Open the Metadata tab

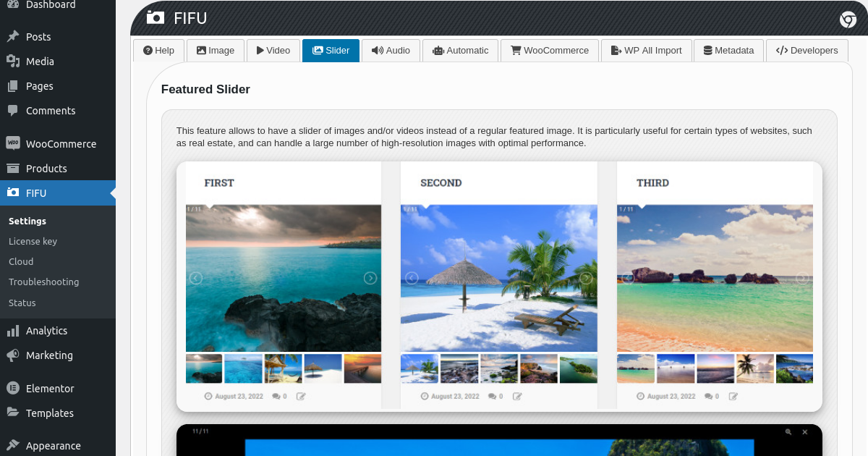click(728, 51)
